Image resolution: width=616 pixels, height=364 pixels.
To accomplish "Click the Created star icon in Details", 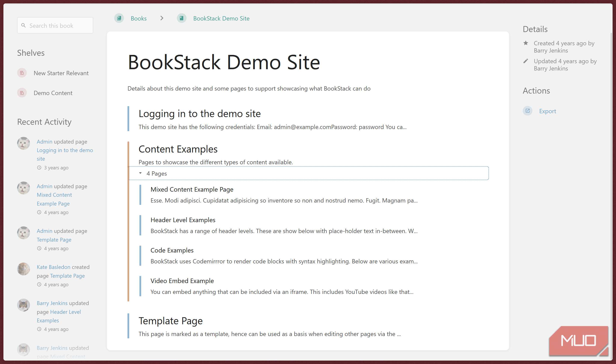I will tap(526, 43).
